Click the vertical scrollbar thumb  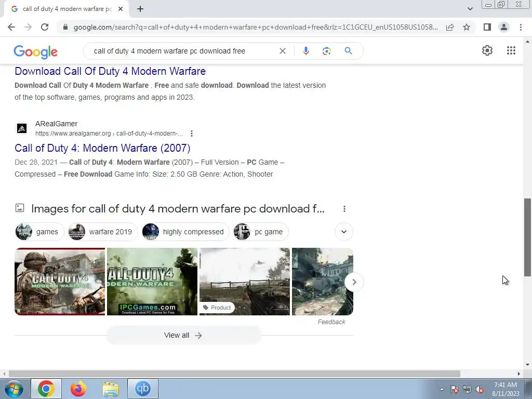click(527, 237)
